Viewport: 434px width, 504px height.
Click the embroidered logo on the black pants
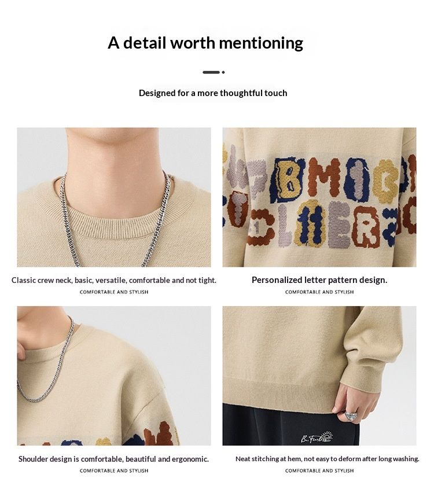(x=317, y=437)
